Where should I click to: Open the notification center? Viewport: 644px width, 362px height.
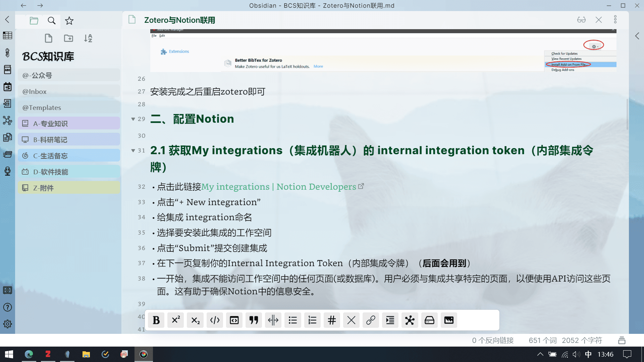coord(627,354)
